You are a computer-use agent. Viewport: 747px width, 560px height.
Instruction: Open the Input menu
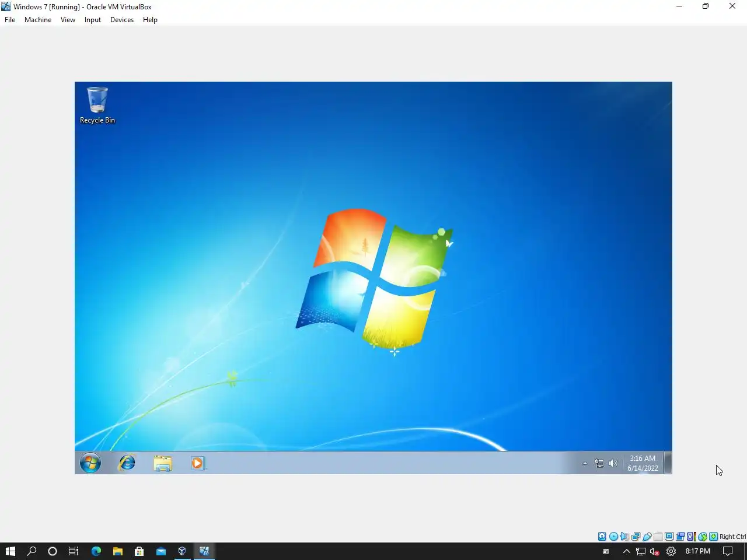(93, 20)
